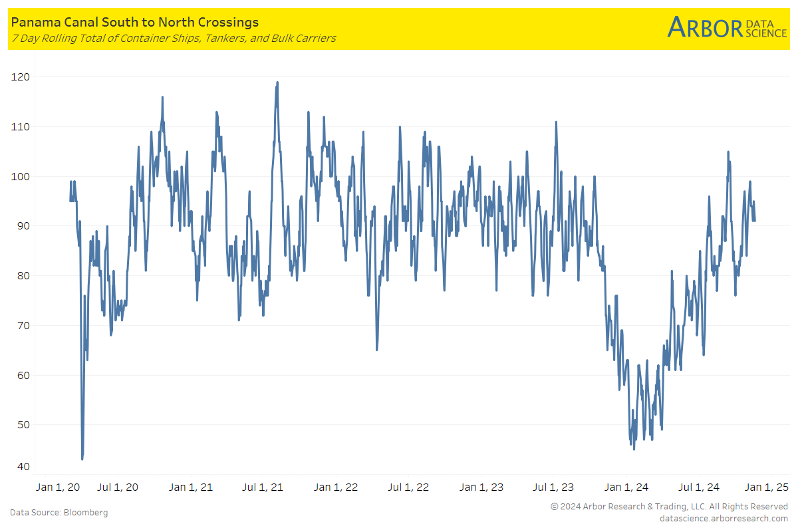
Task: Click the Jan 1, 22 x-axis label
Action: [x=336, y=487]
